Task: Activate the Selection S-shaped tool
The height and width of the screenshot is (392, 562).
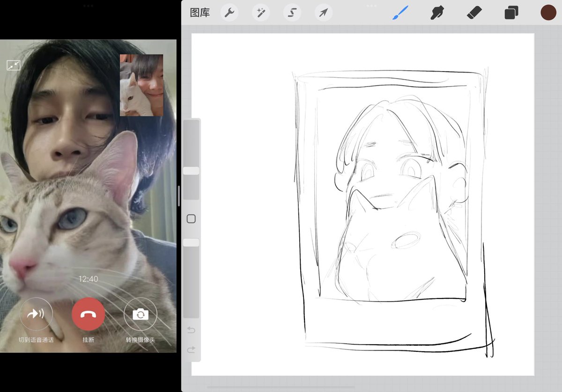Action: 292,13
